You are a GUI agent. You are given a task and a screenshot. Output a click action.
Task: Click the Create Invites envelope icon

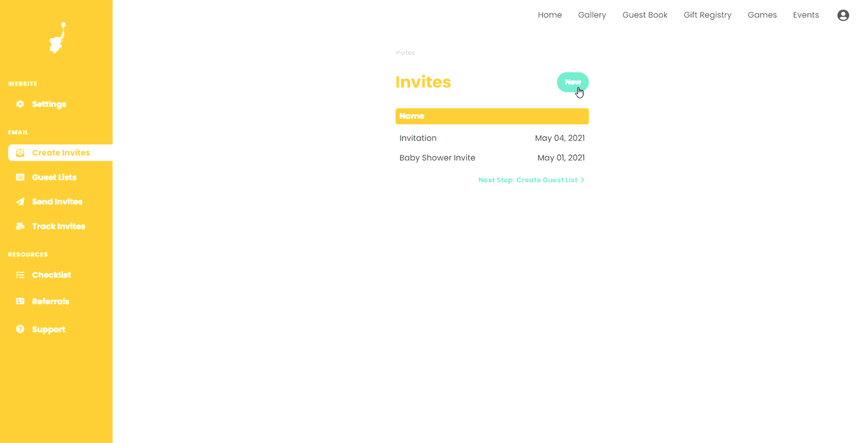pyautogui.click(x=20, y=152)
